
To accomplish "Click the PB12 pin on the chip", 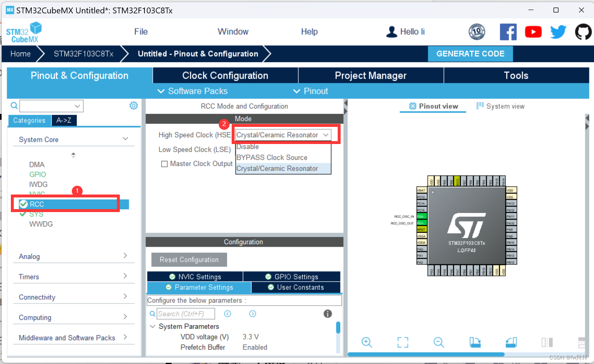I will (511, 262).
